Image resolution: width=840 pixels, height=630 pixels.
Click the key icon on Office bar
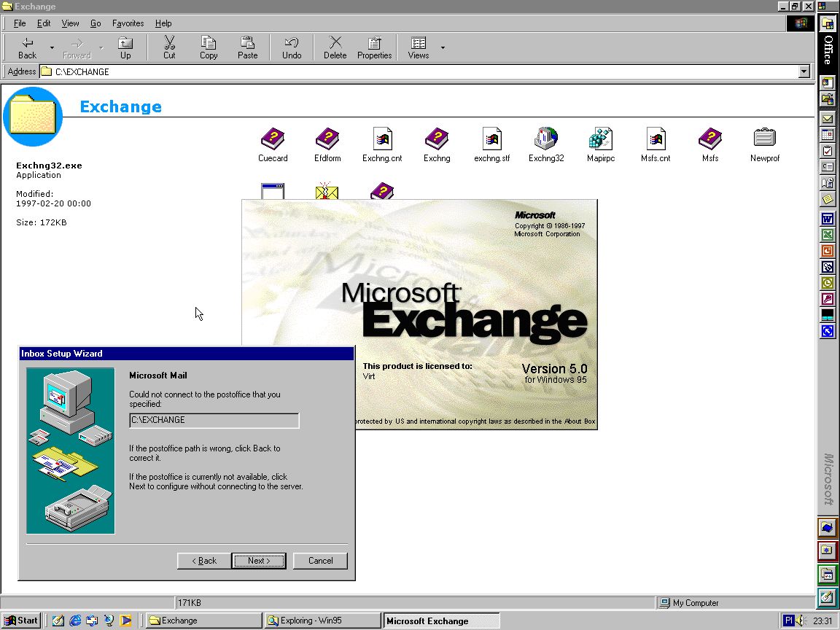click(x=828, y=299)
